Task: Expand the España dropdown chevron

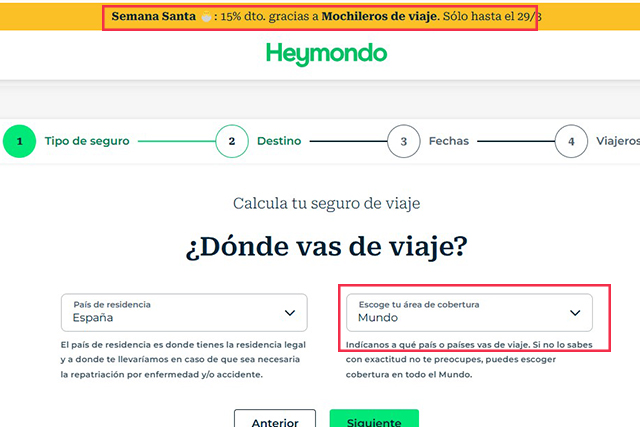Action: (x=290, y=313)
